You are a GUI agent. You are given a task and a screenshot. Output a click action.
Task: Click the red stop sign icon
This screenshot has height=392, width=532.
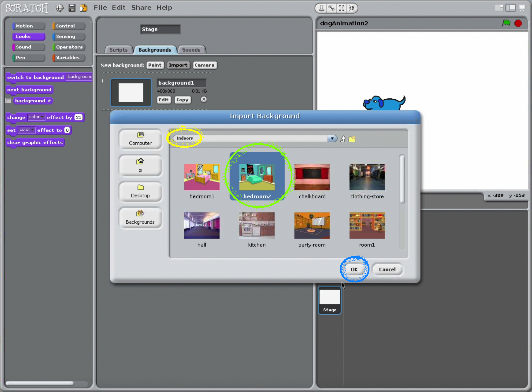(518, 23)
